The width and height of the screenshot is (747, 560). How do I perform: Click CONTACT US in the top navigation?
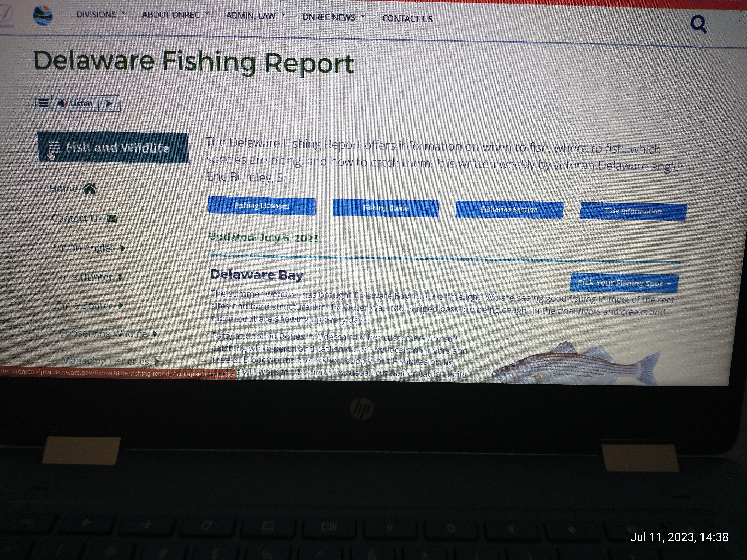pos(407,19)
